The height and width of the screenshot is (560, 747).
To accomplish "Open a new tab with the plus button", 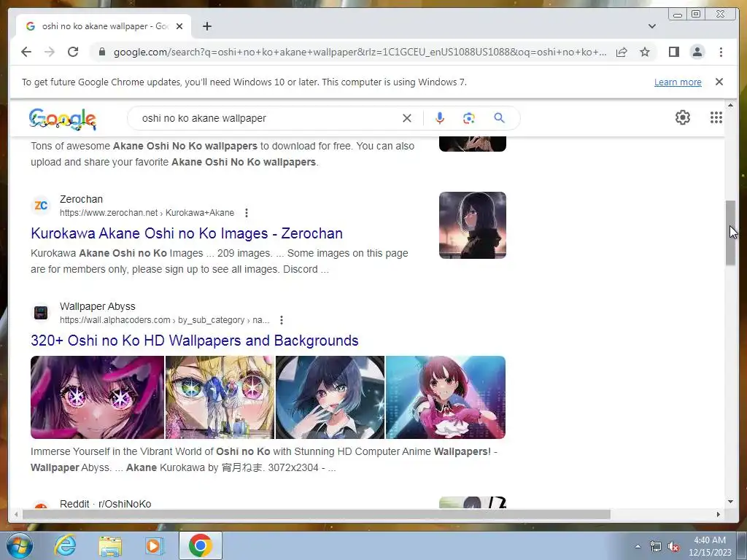I will click(206, 26).
